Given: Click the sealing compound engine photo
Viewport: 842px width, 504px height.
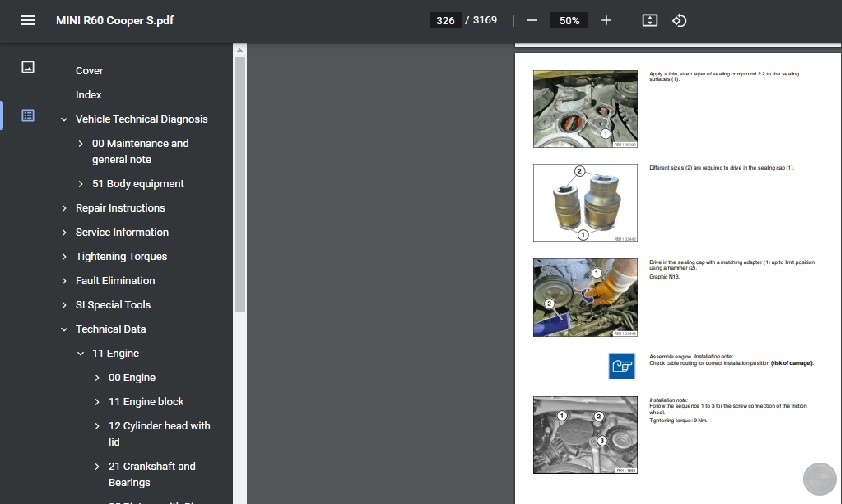Looking at the screenshot, I should pyautogui.click(x=585, y=109).
